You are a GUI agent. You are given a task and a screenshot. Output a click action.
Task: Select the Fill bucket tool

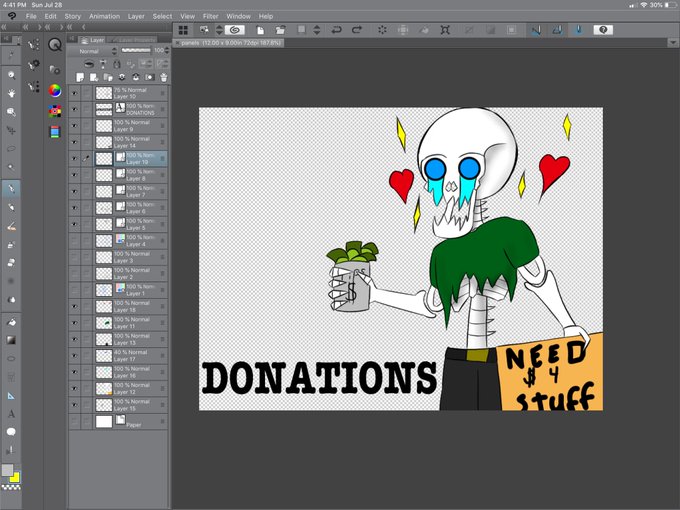[x=11, y=322]
